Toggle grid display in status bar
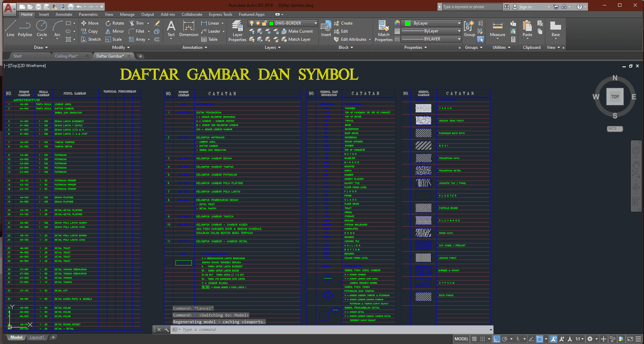The width and height of the screenshot is (644, 344). (x=474, y=339)
